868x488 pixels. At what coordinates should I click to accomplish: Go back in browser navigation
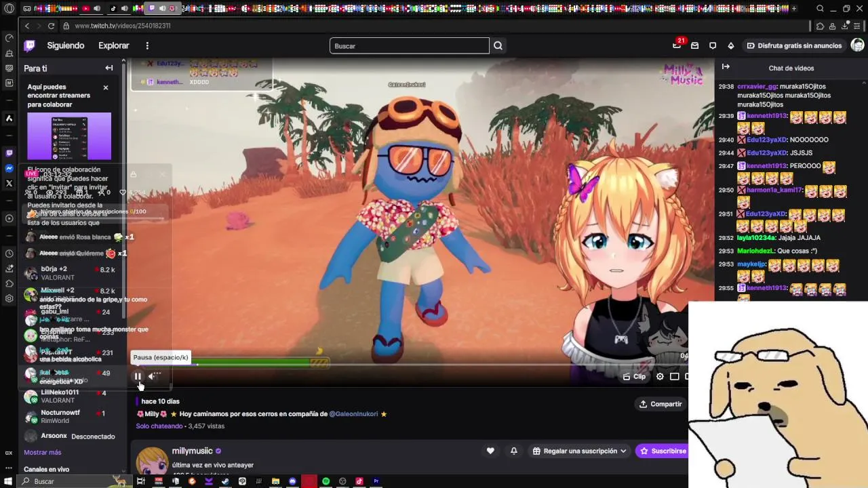pyautogui.click(x=27, y=26)
